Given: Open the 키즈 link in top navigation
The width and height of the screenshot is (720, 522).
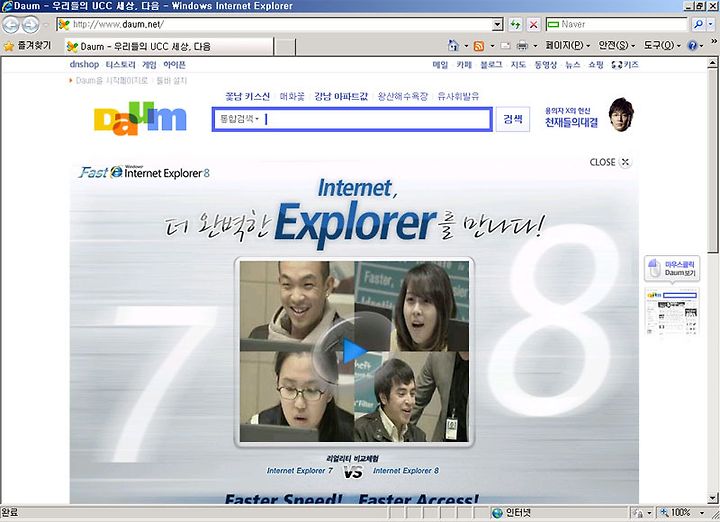Looking at the screenshot, I should [625, 65].
